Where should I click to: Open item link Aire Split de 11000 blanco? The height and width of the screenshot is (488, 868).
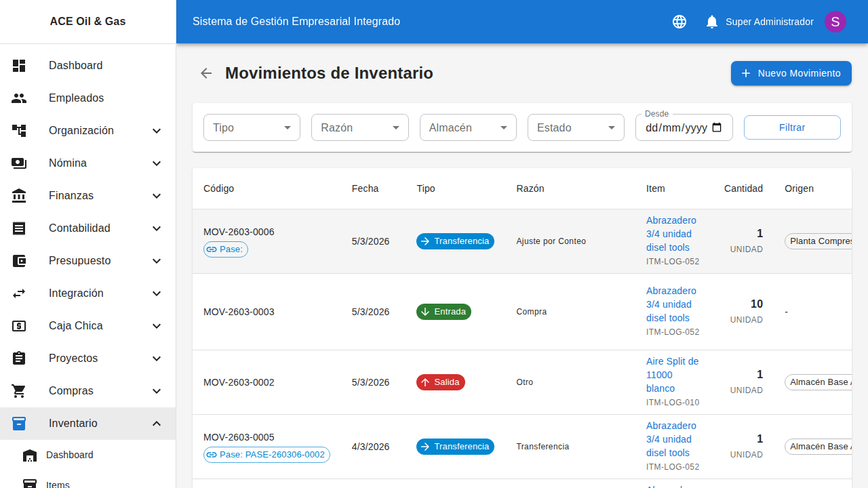(673, 375)
